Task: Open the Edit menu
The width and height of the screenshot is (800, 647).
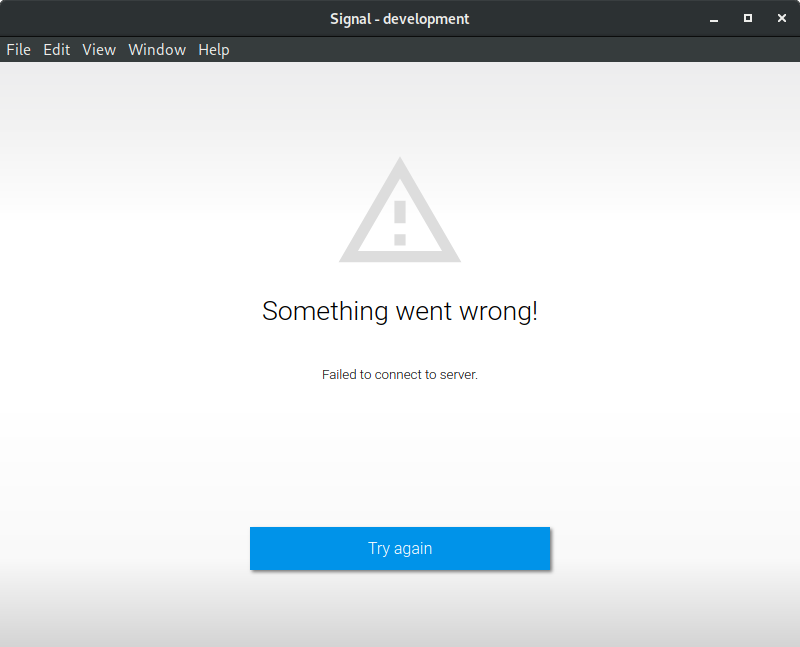Action: [x=57, y=49]
